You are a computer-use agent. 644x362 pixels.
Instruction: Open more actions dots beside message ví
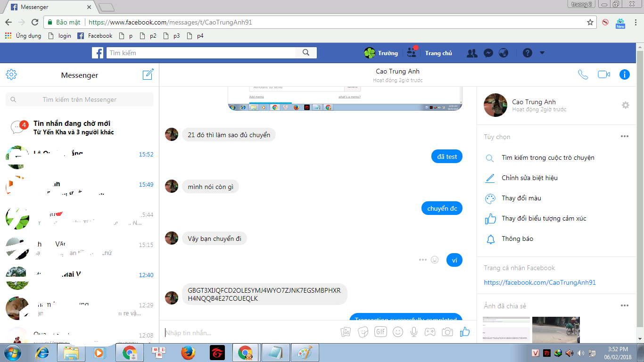pos(422,260)
